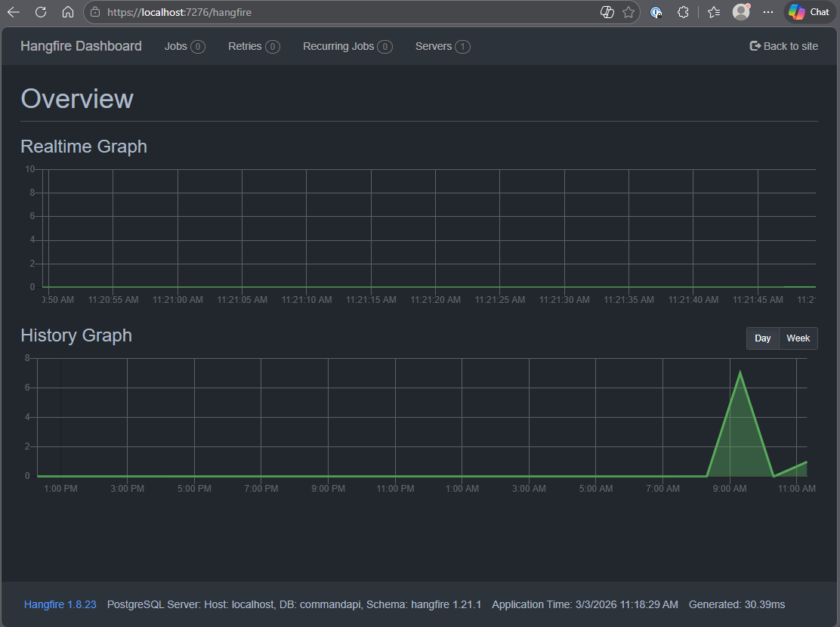Navigate back using the browser back arrow

13,12
